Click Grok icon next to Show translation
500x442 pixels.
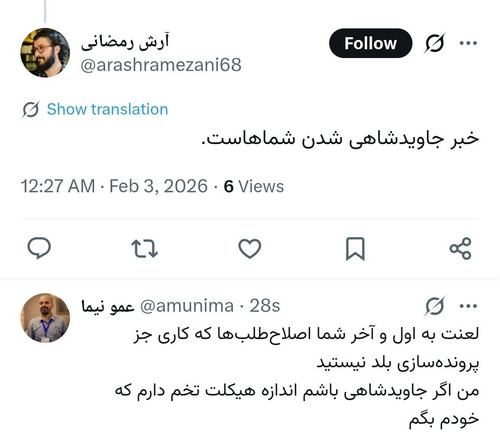click(31, 109)
